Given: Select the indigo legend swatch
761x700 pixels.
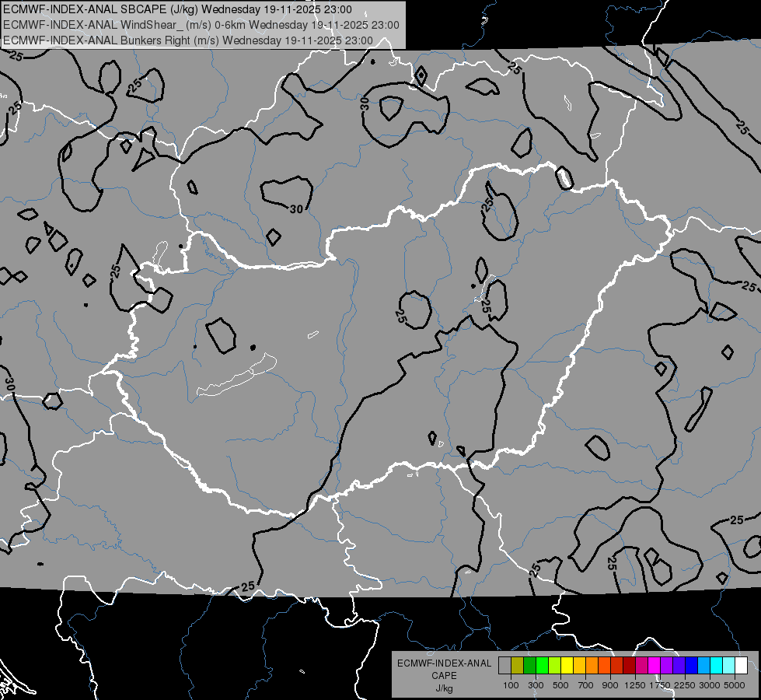Looking at the screenshot, I should point(679,666).
